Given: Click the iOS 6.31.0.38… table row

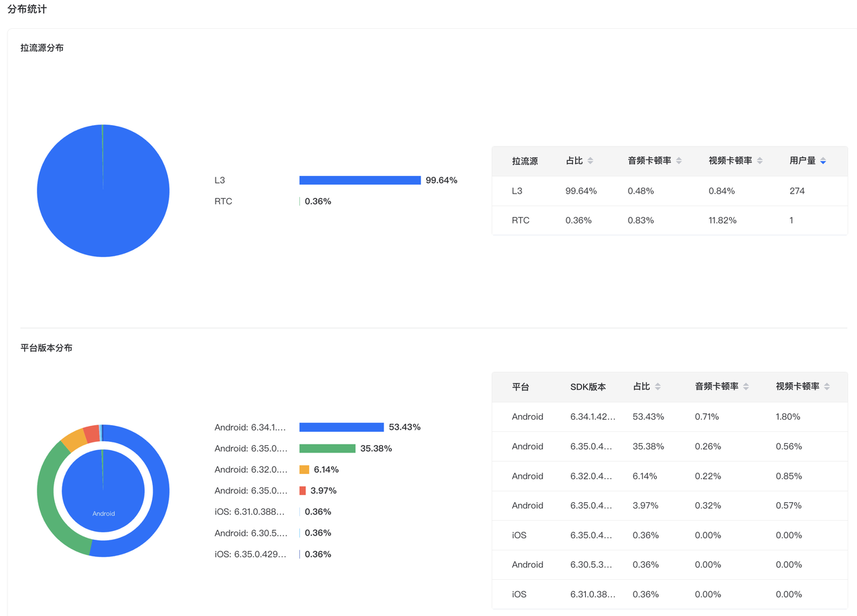Looking at the screenshot, I should point(670,594).
